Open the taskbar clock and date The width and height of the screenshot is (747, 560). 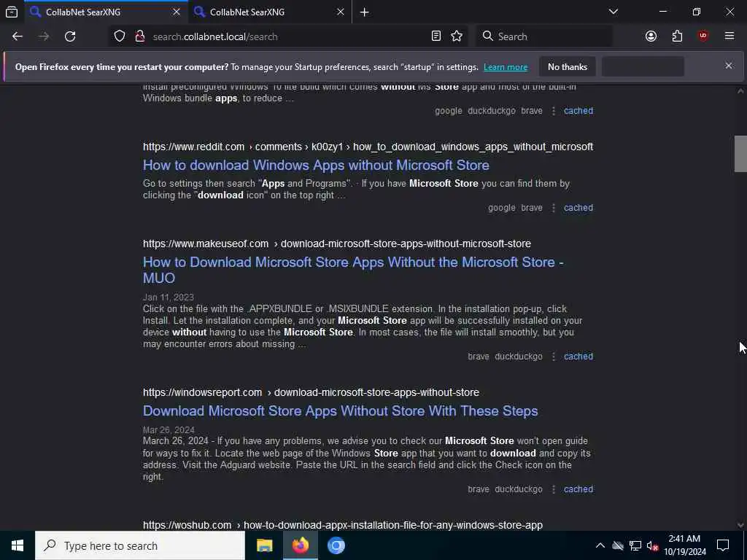click(x=685, y=545)
